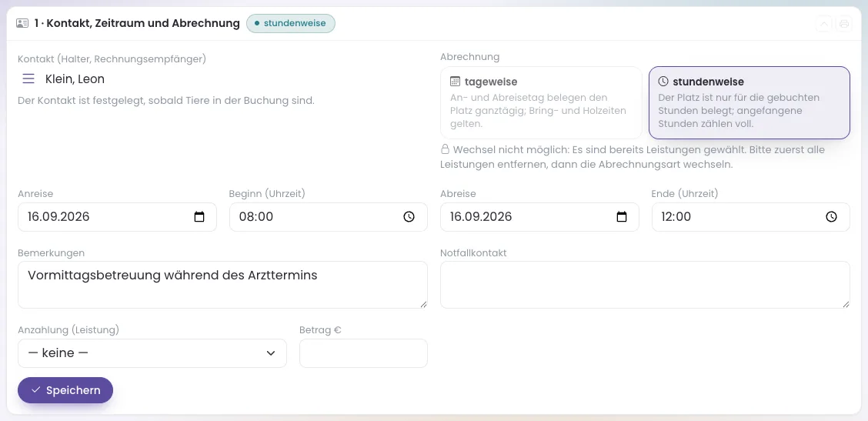
Task: Click the section title Kontakt, Zeitraum und Abrechnung
Action: click(137, 23)
